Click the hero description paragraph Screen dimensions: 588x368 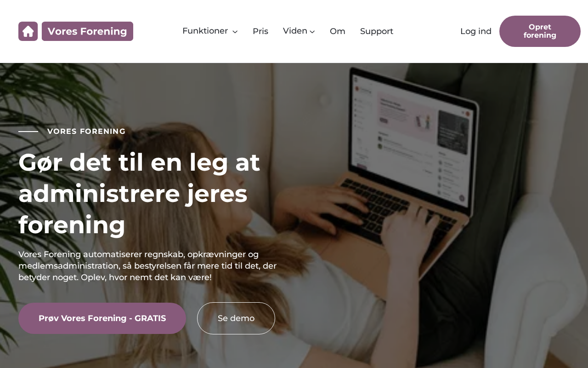(x=147, y=266)
